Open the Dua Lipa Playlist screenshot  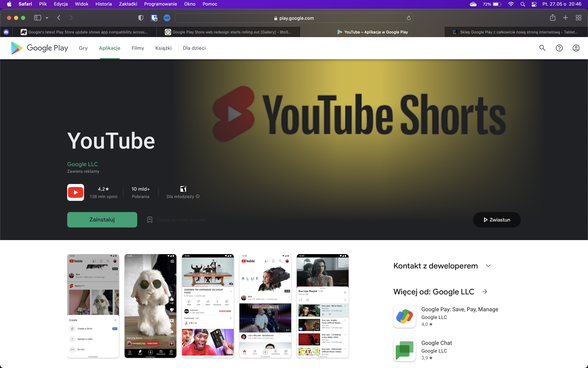coord(322,306)
